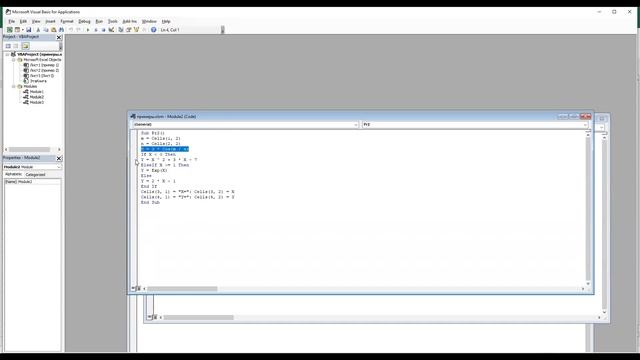This screenshot has width=640, height=360.
Task: Select the Лист2 sheet object
Action: (x=44, y=70)
